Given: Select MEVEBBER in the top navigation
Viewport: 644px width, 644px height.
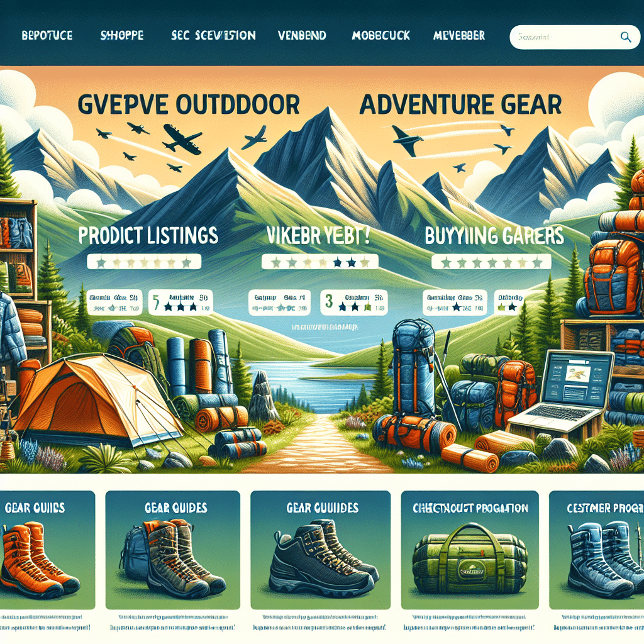Looking at the screenshot, I should point(459,36).
